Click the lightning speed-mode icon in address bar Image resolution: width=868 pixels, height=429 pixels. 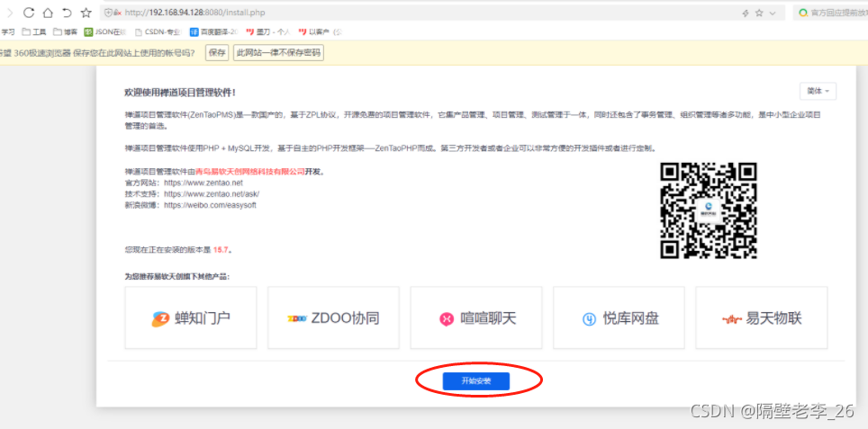click(x=746, y=13)
